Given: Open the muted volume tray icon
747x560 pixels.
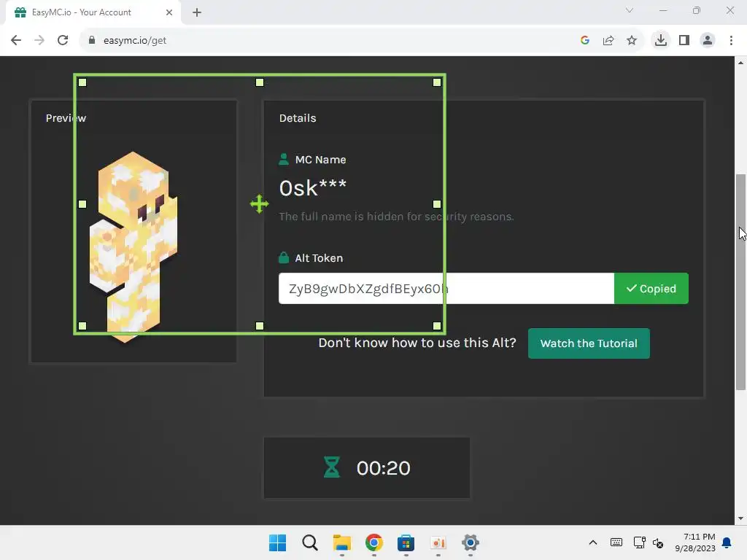Looking at the screenshot, I should pos(658,542).
